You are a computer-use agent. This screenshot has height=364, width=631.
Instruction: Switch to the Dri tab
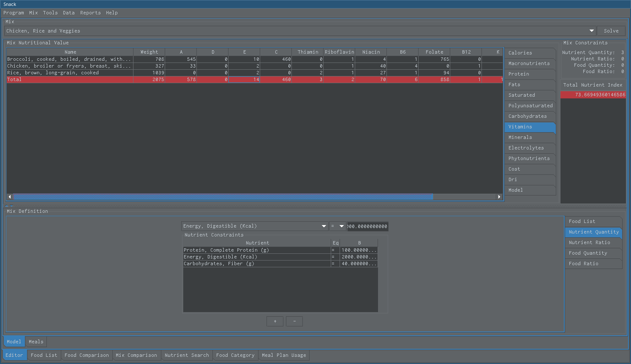point(530,179)
